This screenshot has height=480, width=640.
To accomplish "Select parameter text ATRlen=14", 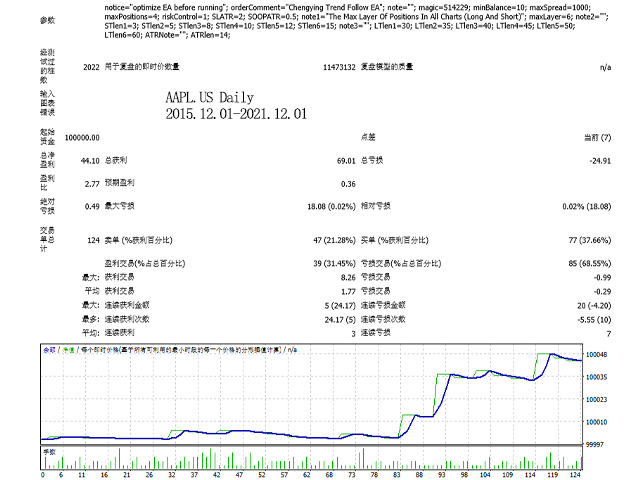I will click(211, 35).
